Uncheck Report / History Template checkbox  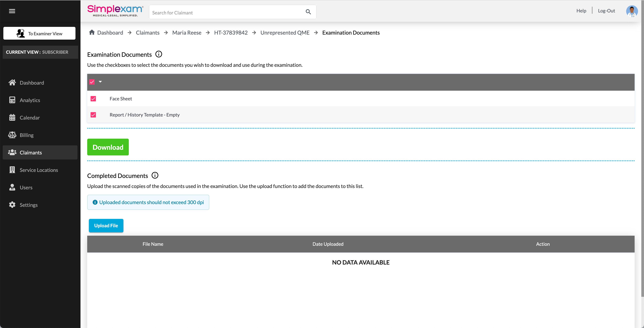(x=93, y=115)
